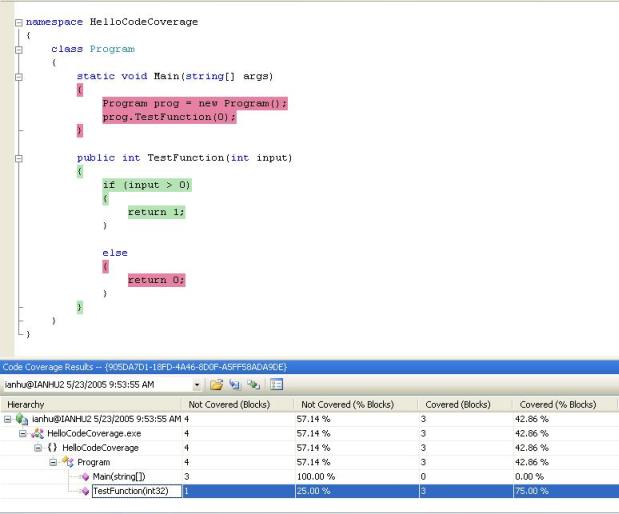619x514 pixels.
Task: Sort by Covered (% Blocks) column header
Action: [x=565, y=405]
